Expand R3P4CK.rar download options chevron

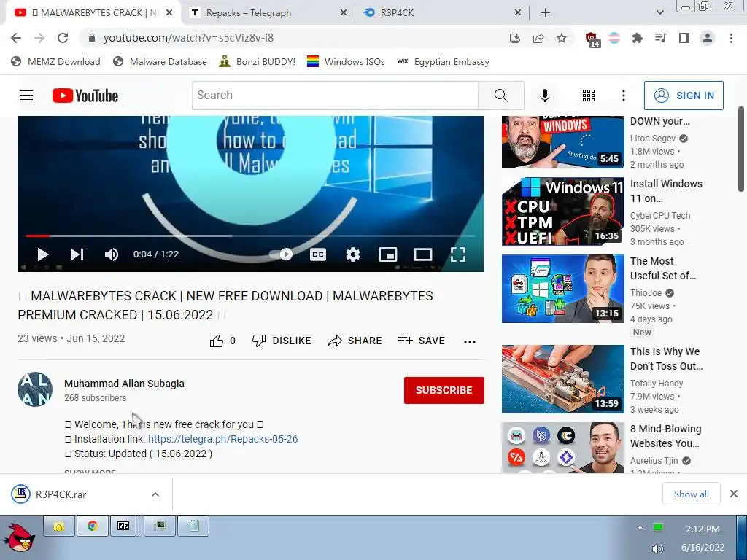pos(155,495)
